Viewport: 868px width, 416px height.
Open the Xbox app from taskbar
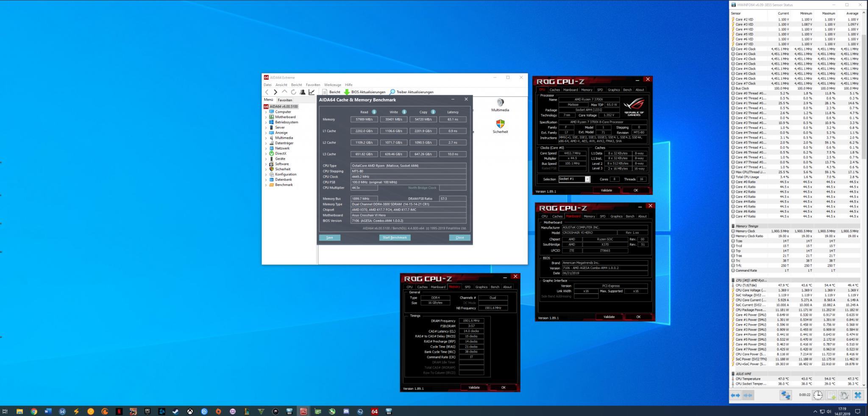pos(190,411)
